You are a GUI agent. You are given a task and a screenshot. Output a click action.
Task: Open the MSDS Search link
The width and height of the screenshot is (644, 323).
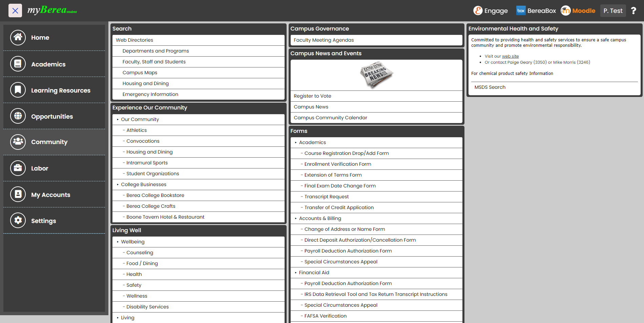click(490, 87)
